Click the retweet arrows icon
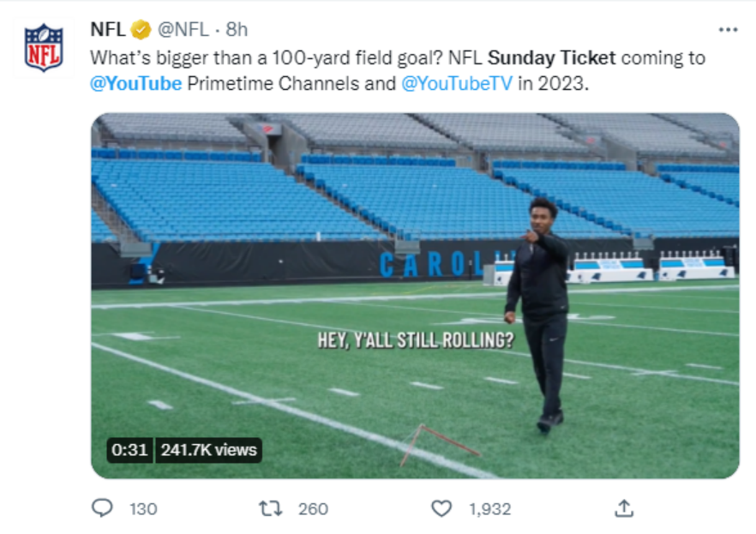 coord(271,508)
